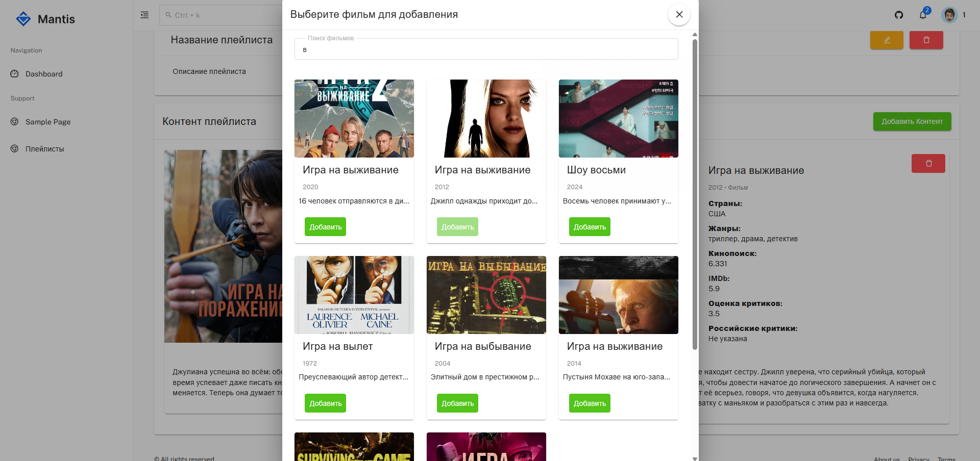Click the year 2004 under Игра на выбывание

point(443,364)
